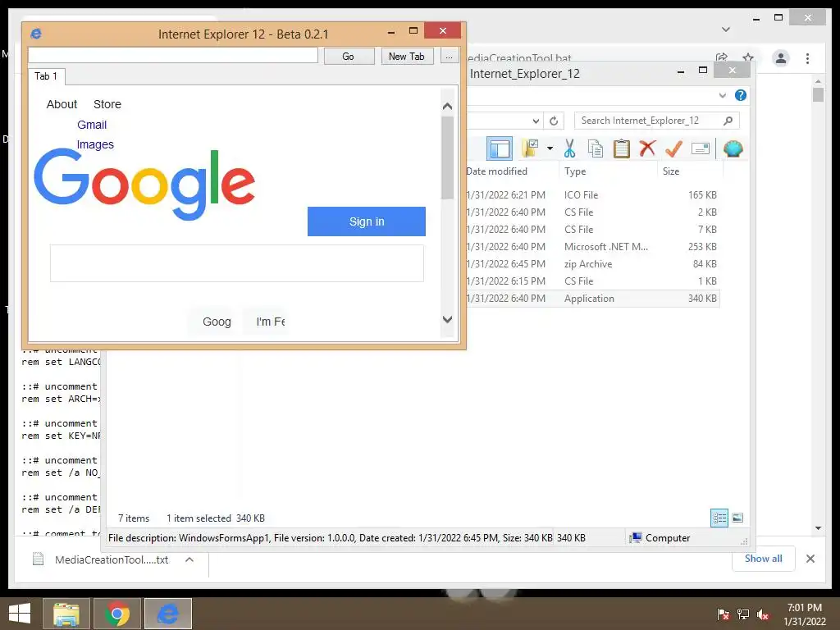Switch to Chrome on the taskbar
This screenshot has height=630, width=840.
pos(117,614)
